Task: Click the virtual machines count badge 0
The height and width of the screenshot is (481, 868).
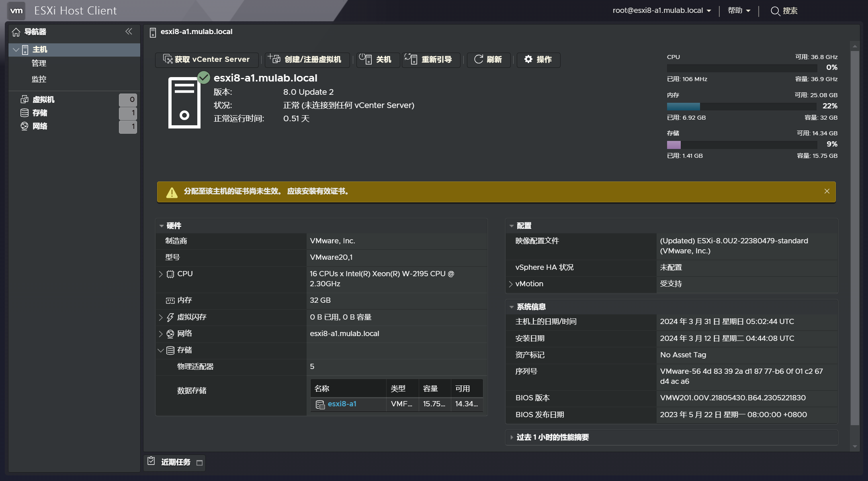Action: pyautogui.click(x=128, y=100)
